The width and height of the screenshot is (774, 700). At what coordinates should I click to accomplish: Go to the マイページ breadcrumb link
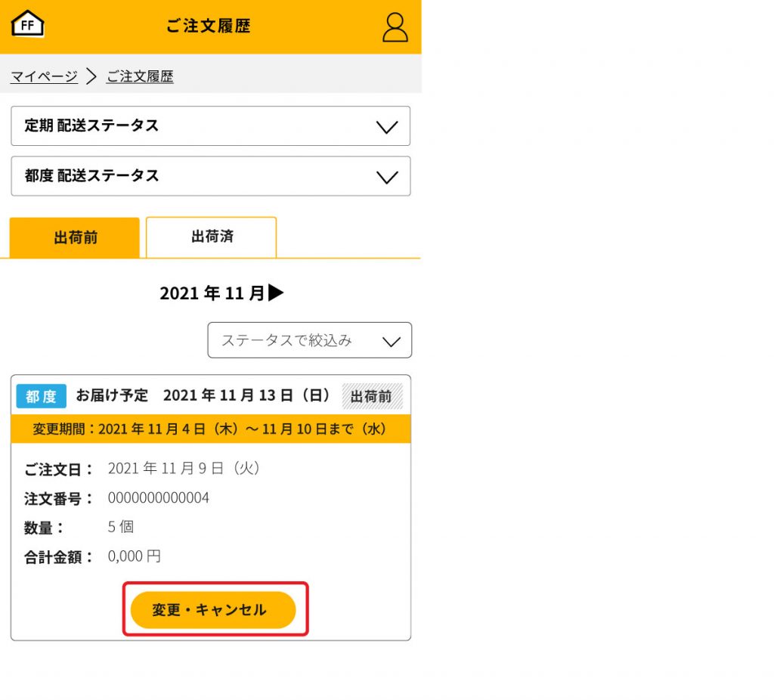pyautogui.click(x=44, y=76)
